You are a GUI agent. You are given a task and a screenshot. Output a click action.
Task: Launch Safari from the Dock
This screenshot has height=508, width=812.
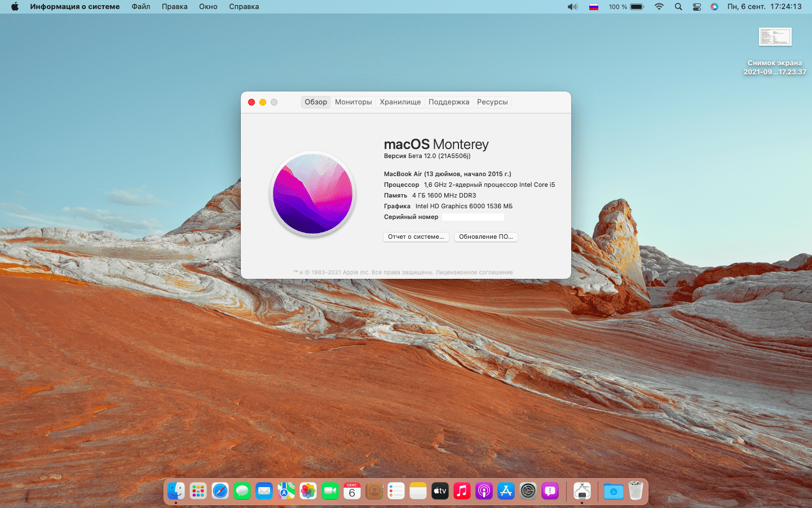(220, 491)
